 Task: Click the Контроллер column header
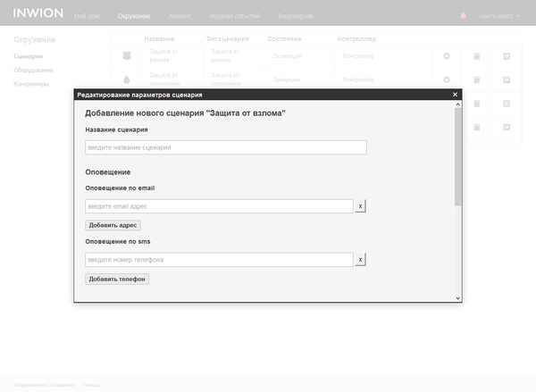[x=356, y=39]
